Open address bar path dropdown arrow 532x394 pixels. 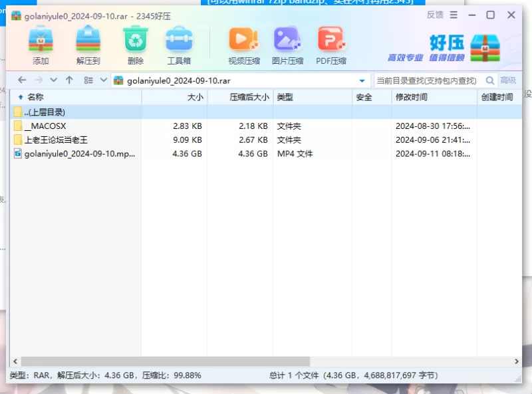pyautogui.click(x=362, y=80)
